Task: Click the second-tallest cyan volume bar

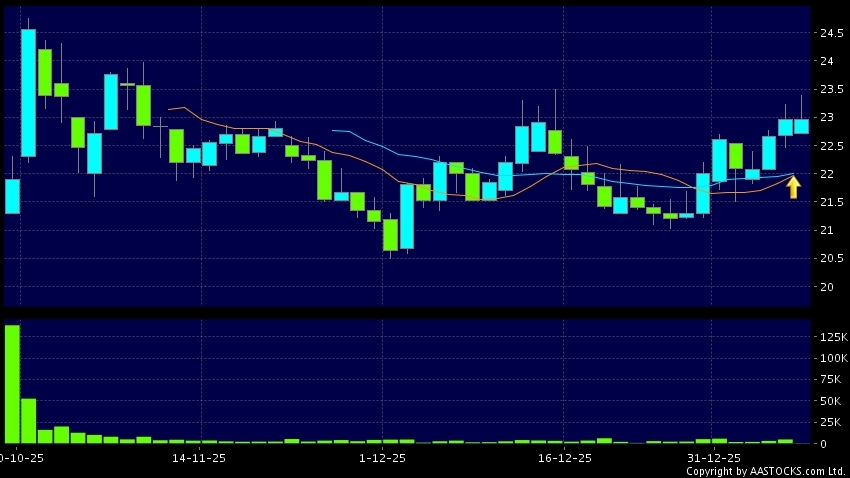Action: [28, 421]
